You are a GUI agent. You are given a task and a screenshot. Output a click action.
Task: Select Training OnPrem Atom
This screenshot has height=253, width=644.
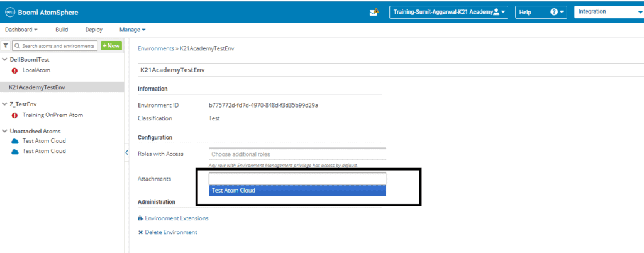(53, 115)
